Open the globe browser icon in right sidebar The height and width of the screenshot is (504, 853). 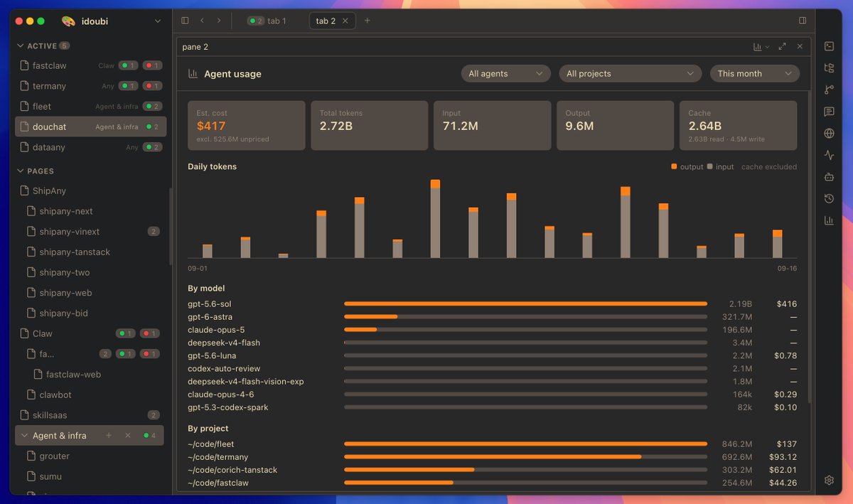(x=829, y=133)
